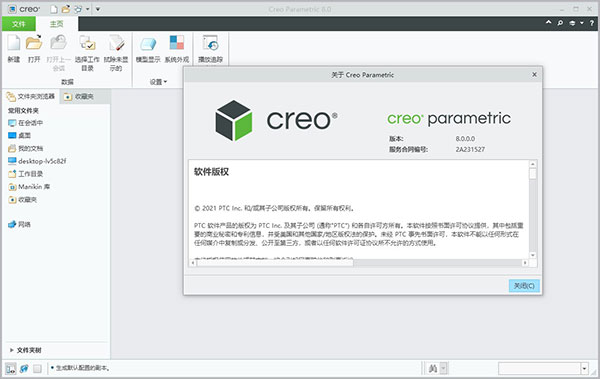Image resolution: width=600 pixels, height=379 pixels.
Task: Click the version number 8.0.0.0
Action: [465, 139]
